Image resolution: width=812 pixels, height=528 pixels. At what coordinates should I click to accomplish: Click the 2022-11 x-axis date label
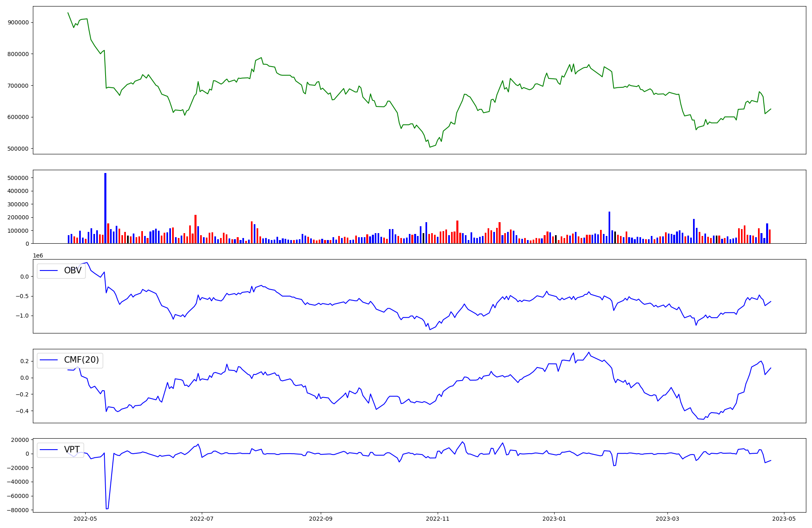(438, 519)
